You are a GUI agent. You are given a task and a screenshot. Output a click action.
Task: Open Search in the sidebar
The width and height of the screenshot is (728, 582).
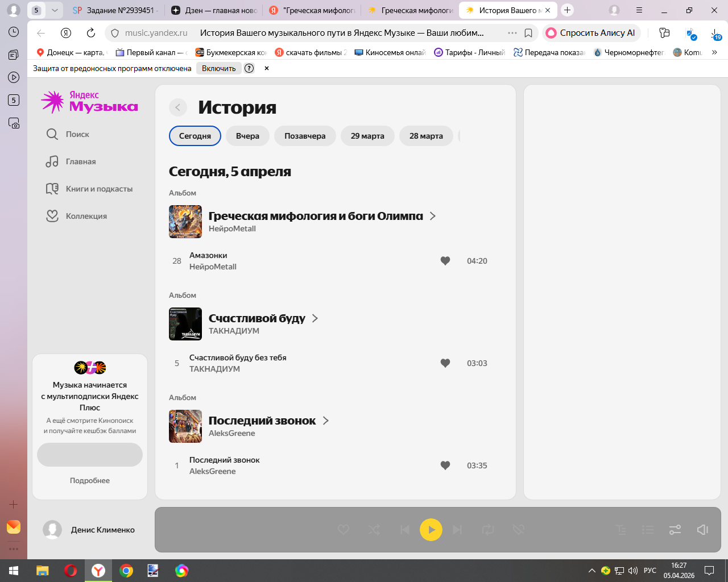pos(68,134)
